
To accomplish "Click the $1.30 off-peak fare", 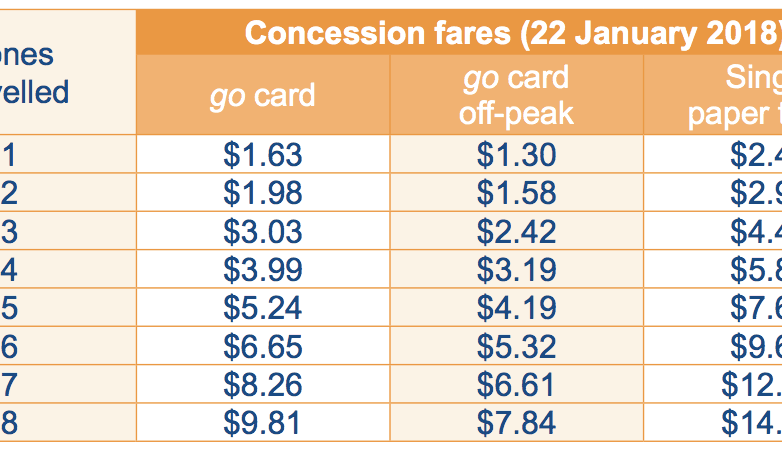I will [516, 156].
